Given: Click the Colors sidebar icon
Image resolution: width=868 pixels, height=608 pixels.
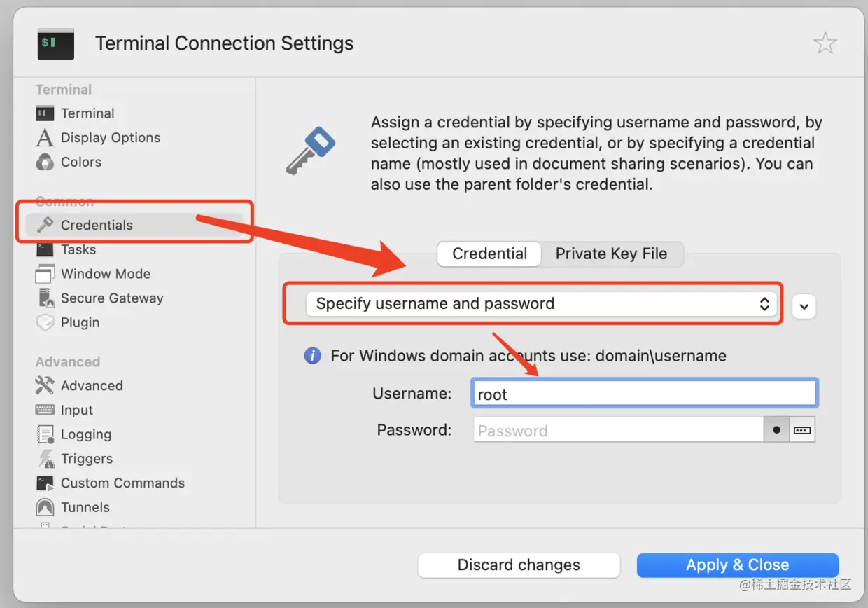Looking at the screenshot, I should pyautogui.click(x=45, y=162).
